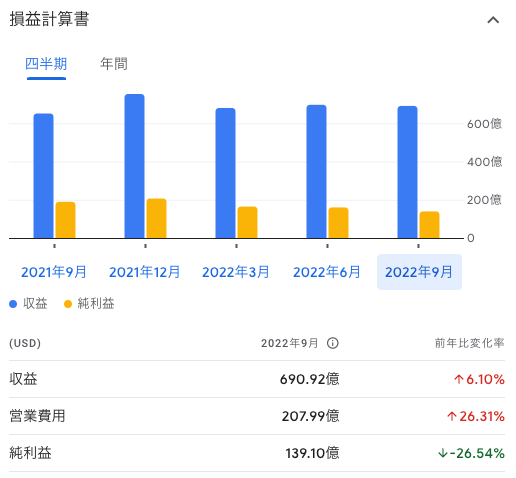Screen dimensions: 516x478
Task: Click the highlighted 2022年9月 quarter
Action: point(419,272)
